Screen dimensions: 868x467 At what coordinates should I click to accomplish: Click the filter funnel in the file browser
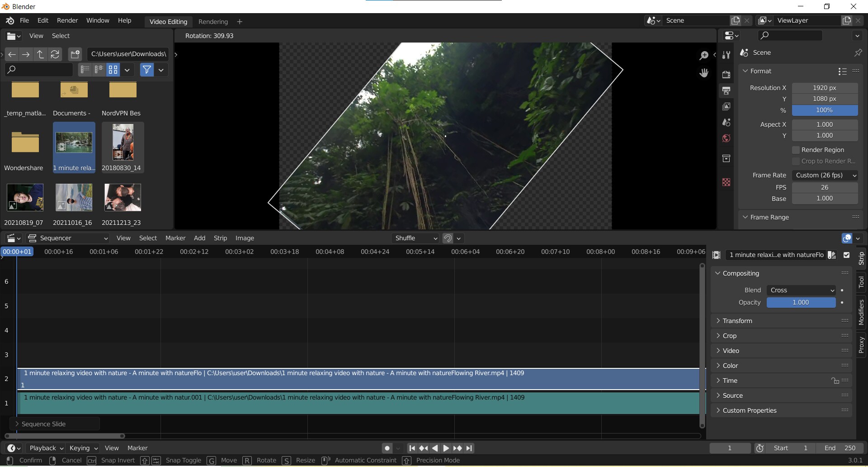point(146,70)
